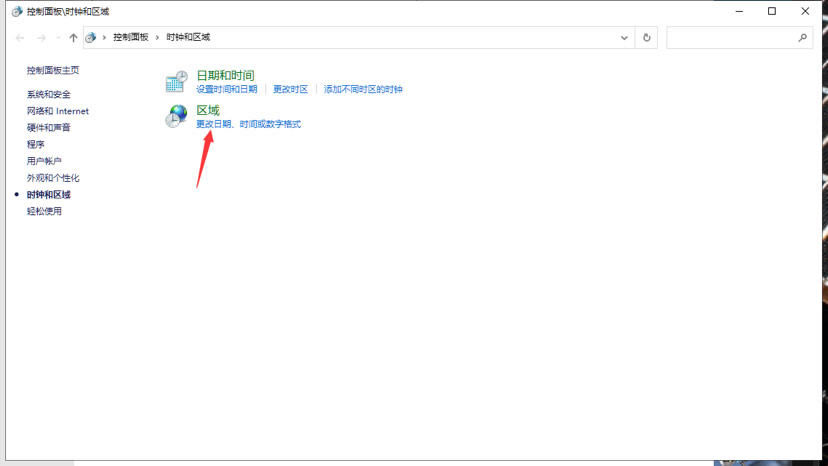Expand the chevron after 控制面板 breadcrumb
Screen dimensions: 828x466
(x=158, y=37)
